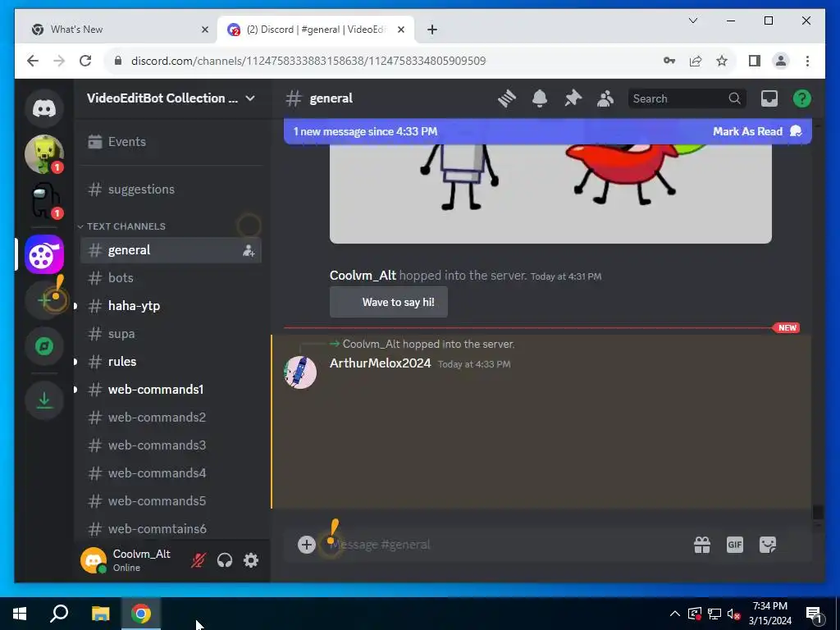Click the Download Apps arrow icon

tap(44, 400)
